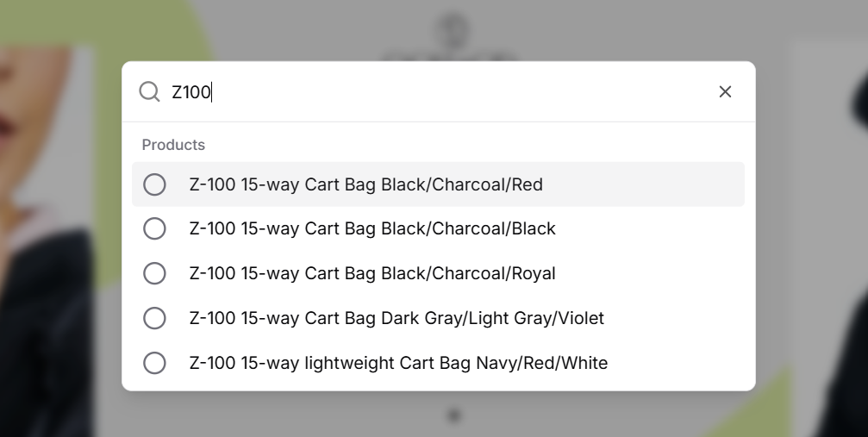Select Z-100 15-way Cart Bag Black/Charcoal/Royal result
The width and height of the screenshot is (868, 437).
point(372,273)
